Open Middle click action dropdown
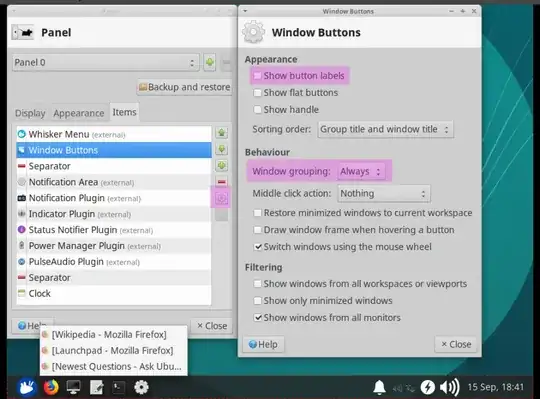 (x=384, y=193)
